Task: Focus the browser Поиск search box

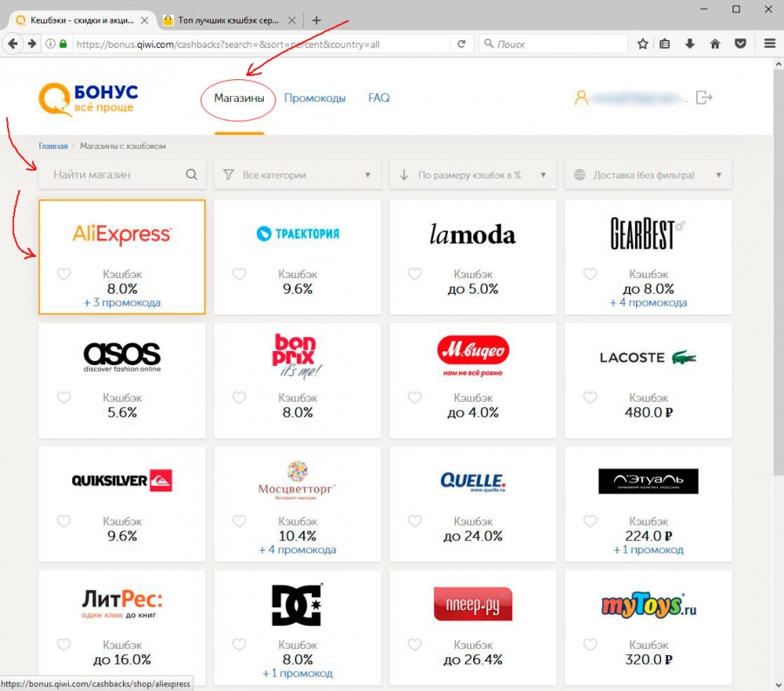Action: coord(552,44)
